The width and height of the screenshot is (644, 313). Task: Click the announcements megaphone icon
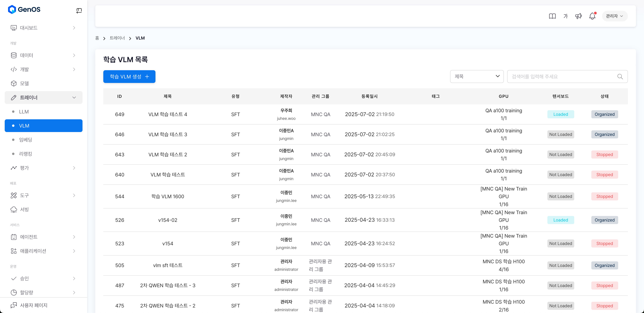coord(578,16)
